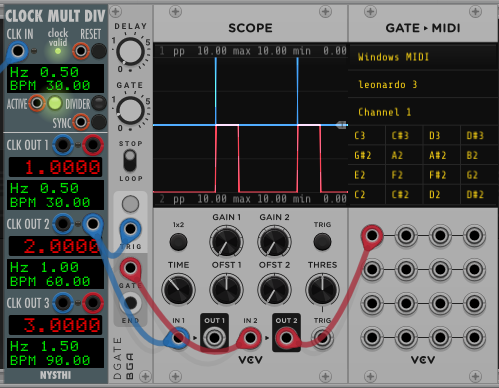Select the G#2 note cell
The height and width of the screenshot is (388, 499).
(367, 155)
